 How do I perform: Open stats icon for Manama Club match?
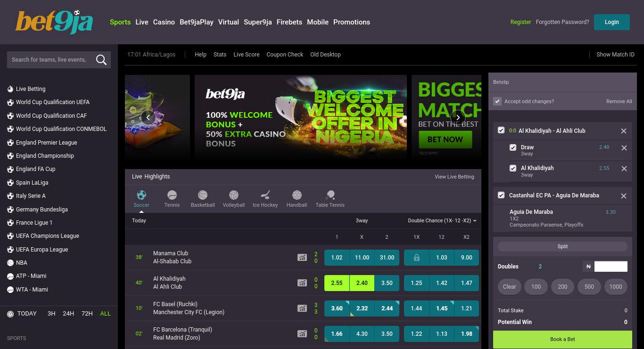pos(302,258)
